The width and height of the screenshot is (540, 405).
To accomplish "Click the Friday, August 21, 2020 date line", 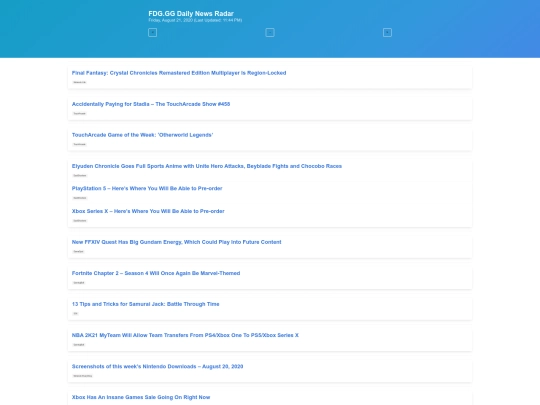I will [x=195, y=20].
